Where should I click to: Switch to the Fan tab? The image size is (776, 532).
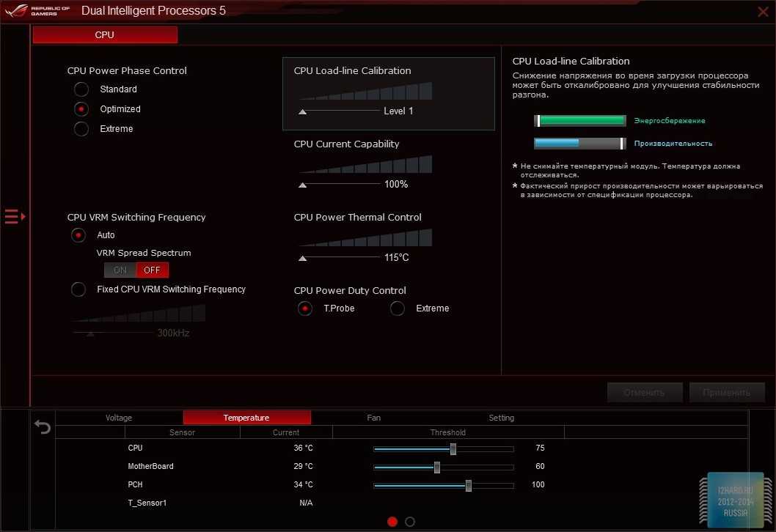point(374,418)
